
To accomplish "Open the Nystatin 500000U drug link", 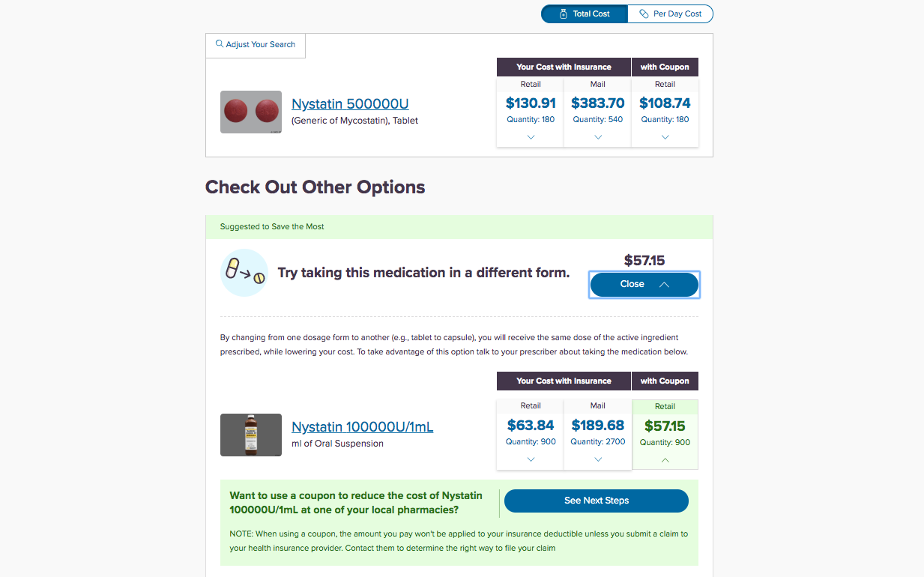I will click(x=350, y=104).
